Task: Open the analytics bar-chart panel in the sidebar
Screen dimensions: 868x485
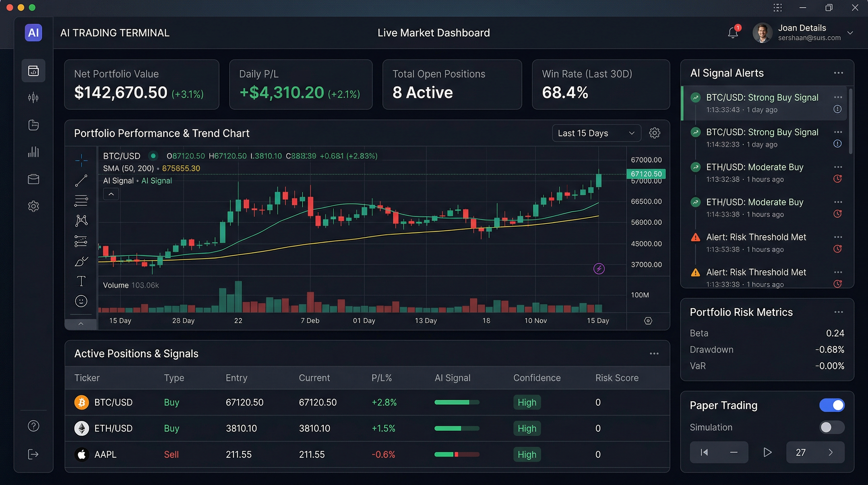Action: [x=33, y=152]
